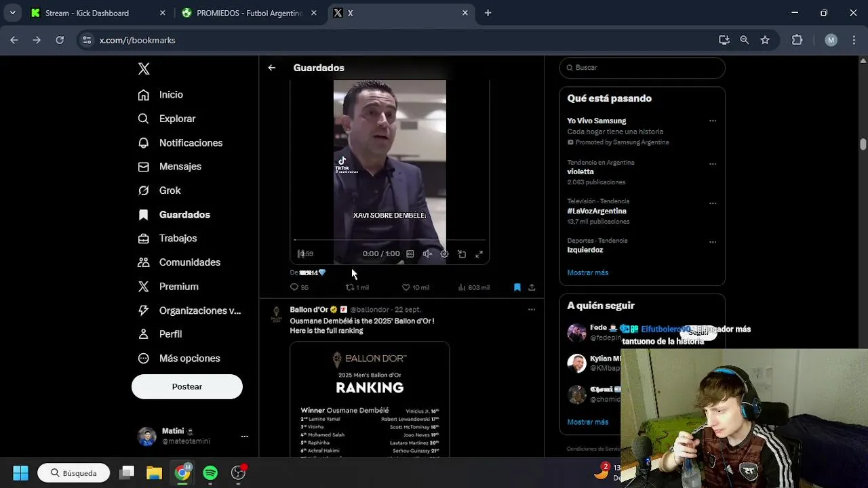The width and height of the screenshot is (868, 488).
Task: Open the browser extensions menu
Action: click(797, 40)
